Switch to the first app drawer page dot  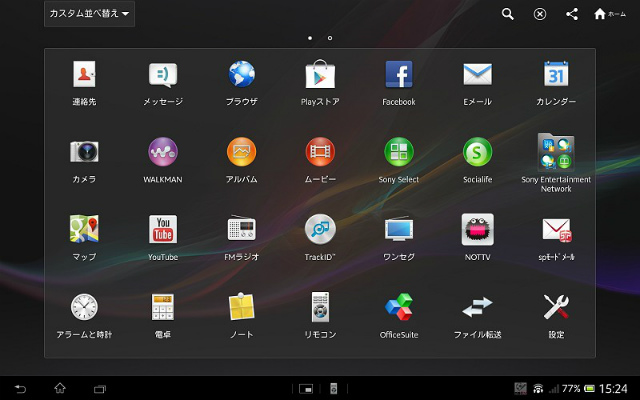coord(310,38)
